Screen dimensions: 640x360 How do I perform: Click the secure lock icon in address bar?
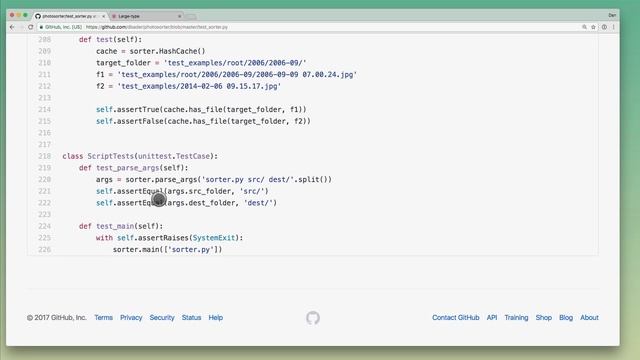pyautogui.click(x=41, y=27)
